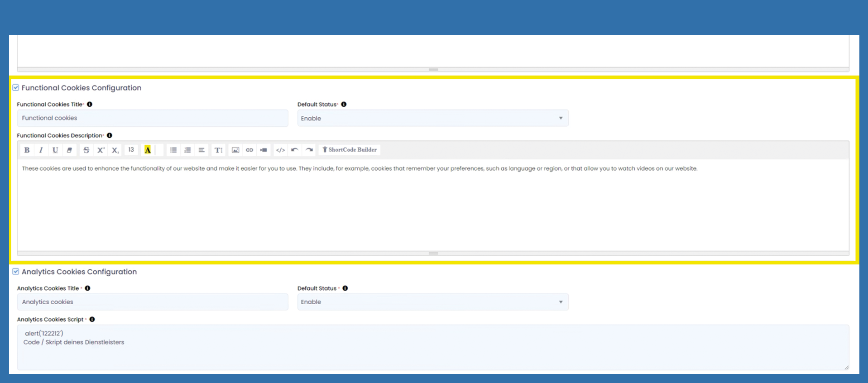
Task: Undo the last edit in editor
Action: pyautogui.click(x=295, y=150)
